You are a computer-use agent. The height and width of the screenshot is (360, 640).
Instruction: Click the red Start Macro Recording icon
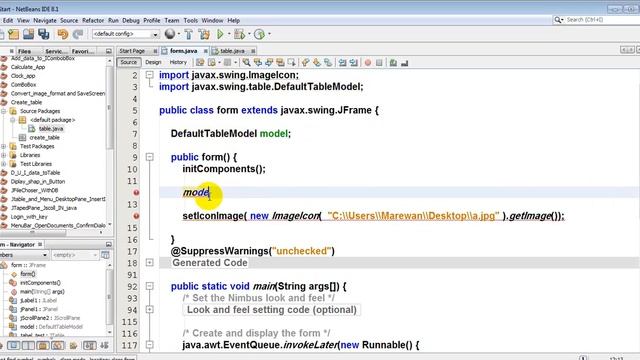point(368,62)
